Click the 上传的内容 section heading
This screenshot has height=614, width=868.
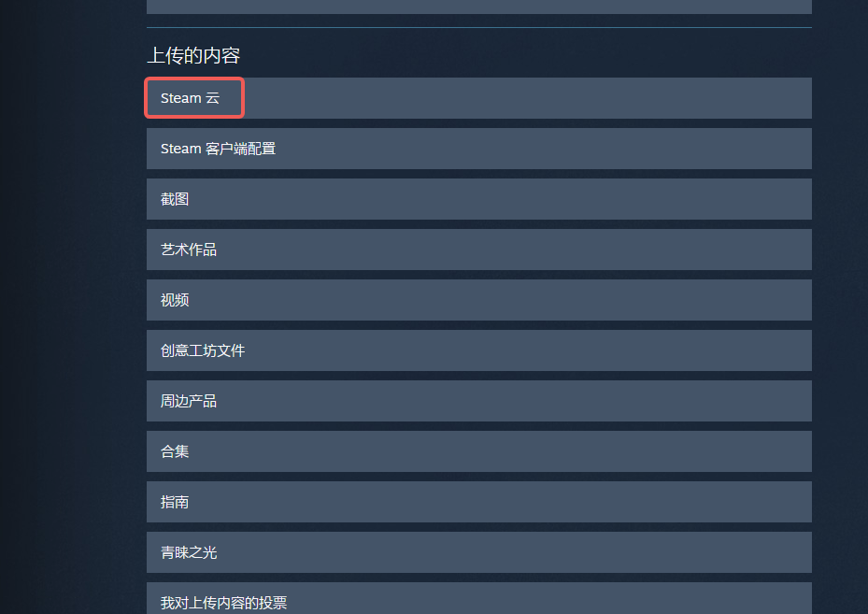(x=193, y=55)
